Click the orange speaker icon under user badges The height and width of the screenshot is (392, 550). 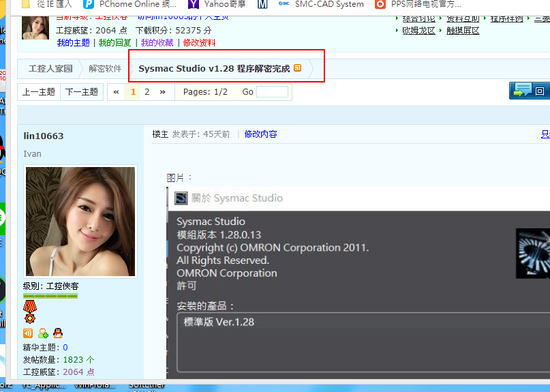click(28, 333)
